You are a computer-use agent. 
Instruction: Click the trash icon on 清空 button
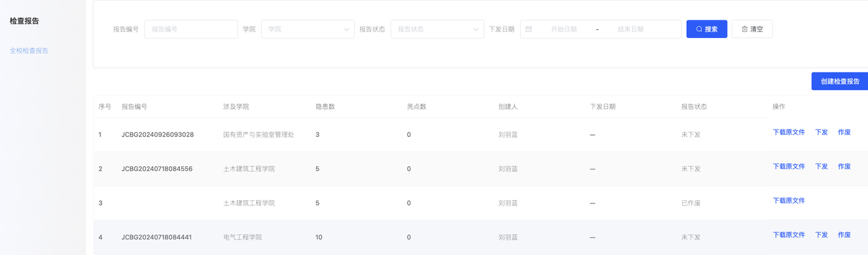click(x=745, y=29)
